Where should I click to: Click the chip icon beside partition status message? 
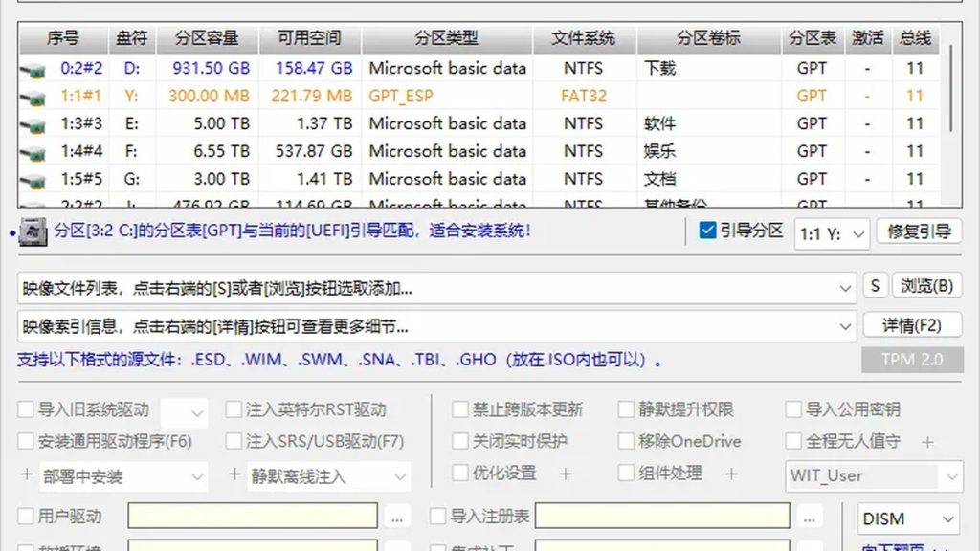click(33, 231)
